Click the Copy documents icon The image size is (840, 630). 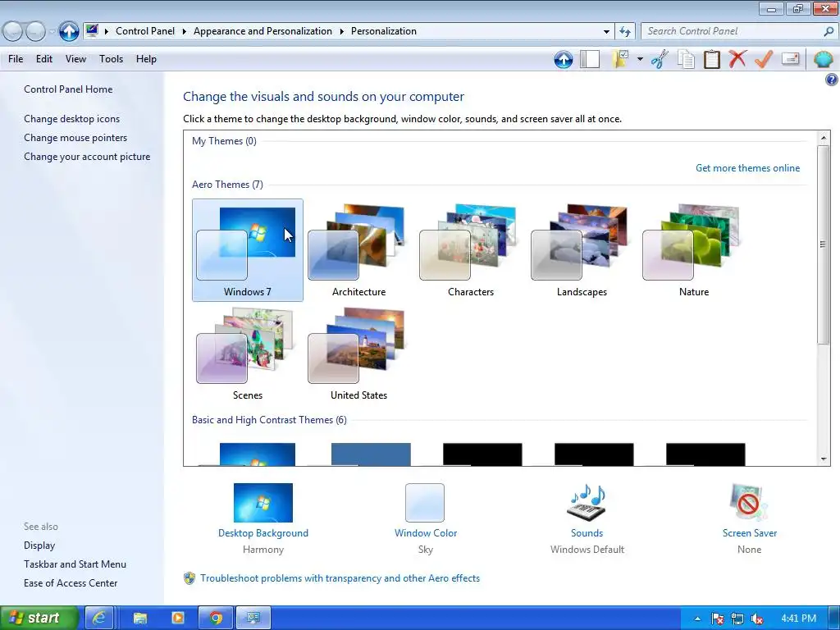click(x=686, y=59)
